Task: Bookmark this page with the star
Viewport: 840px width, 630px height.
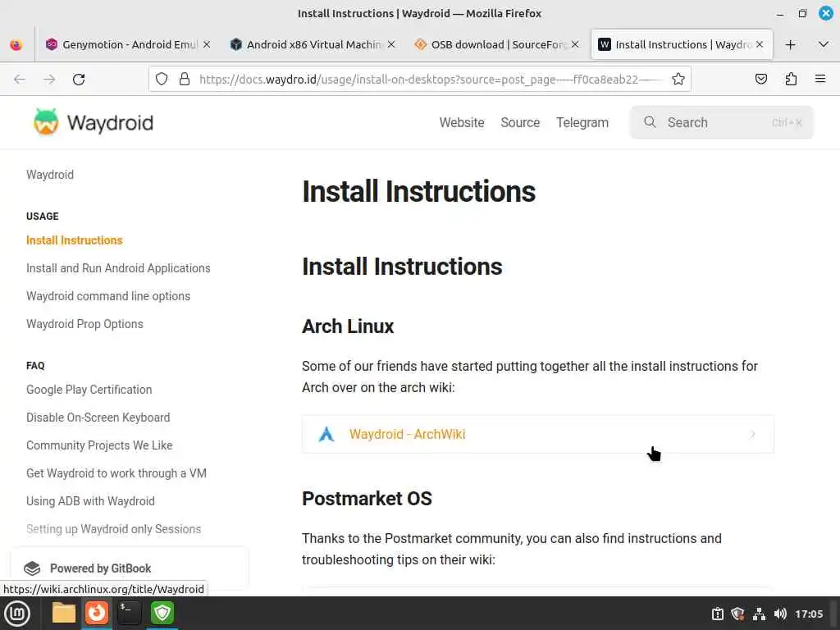Action: (678, 80)
